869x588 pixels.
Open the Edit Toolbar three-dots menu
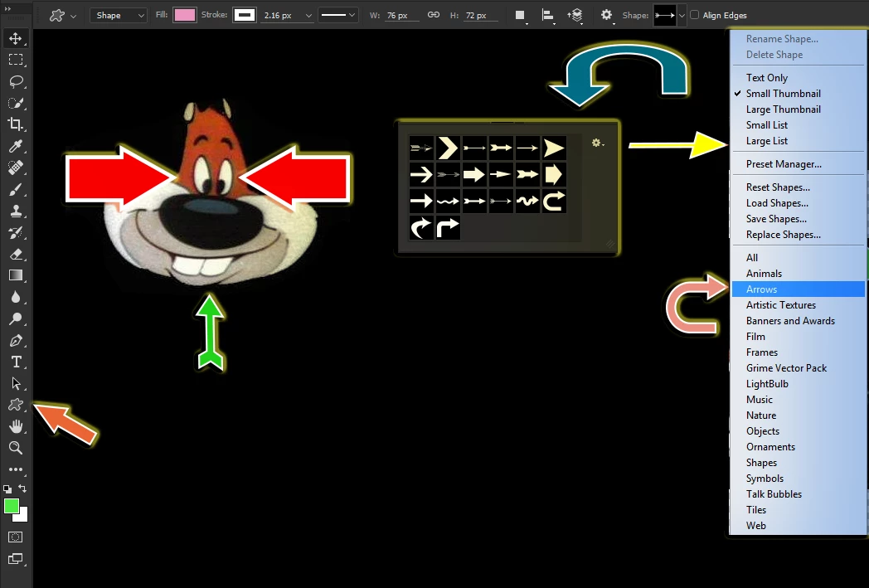click(16, 469)
